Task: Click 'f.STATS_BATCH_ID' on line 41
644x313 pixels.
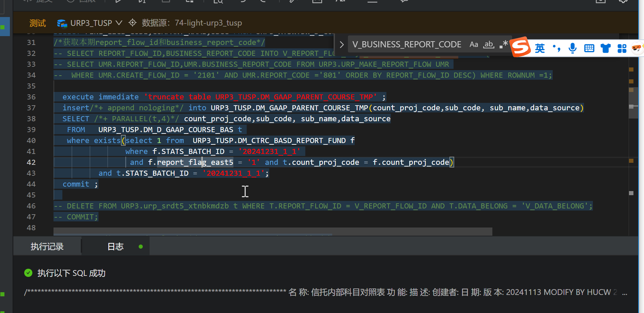Action: tap(188, 152)
